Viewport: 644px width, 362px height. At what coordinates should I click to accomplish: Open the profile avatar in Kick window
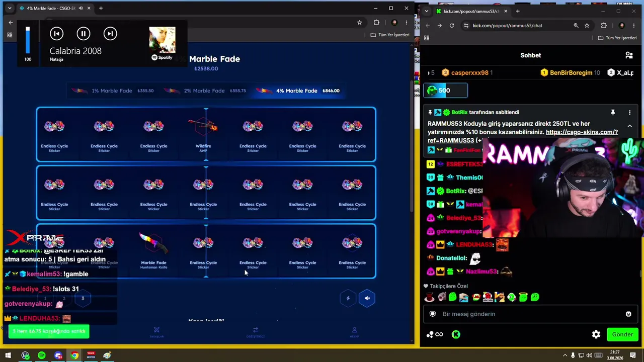pos(622,26)
